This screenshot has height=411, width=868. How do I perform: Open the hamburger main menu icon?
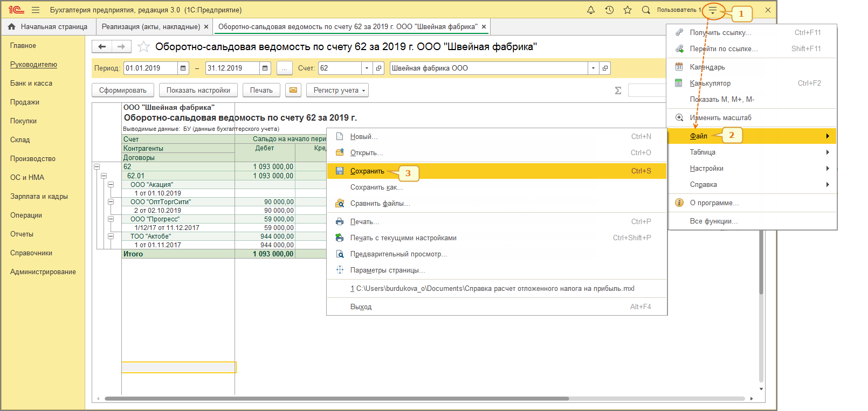tap(36, 10)
